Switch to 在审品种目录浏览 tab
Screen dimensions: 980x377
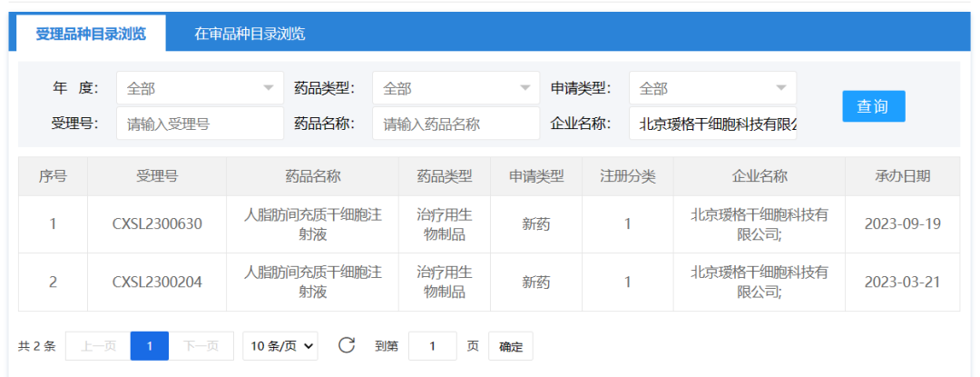tap(250, 34)
